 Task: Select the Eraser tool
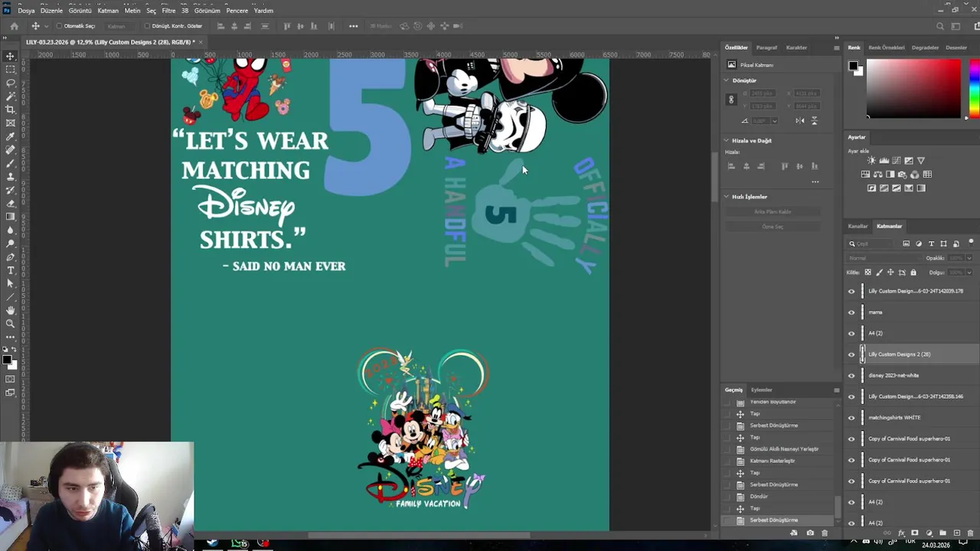click(x=10, y=203)
